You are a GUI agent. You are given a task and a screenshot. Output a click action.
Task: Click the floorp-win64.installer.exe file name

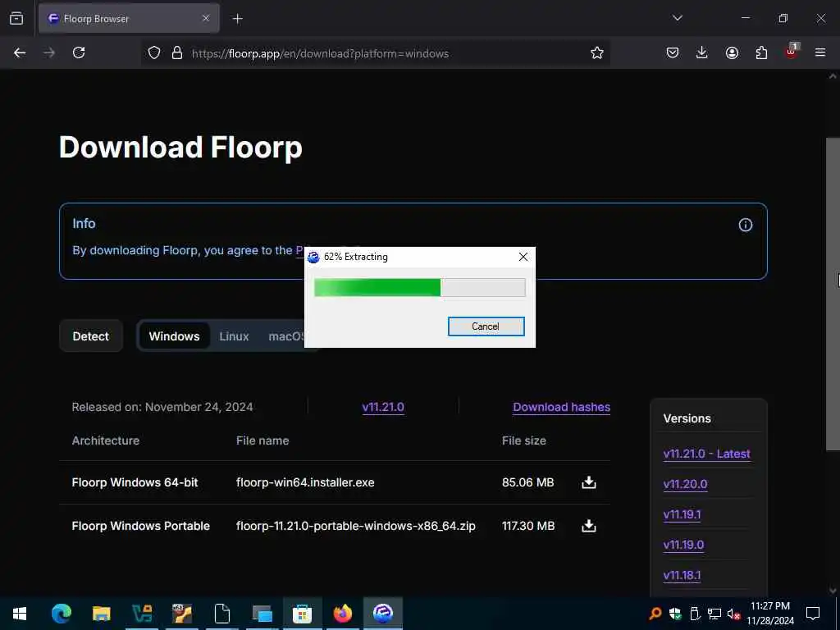coord(305,482)
